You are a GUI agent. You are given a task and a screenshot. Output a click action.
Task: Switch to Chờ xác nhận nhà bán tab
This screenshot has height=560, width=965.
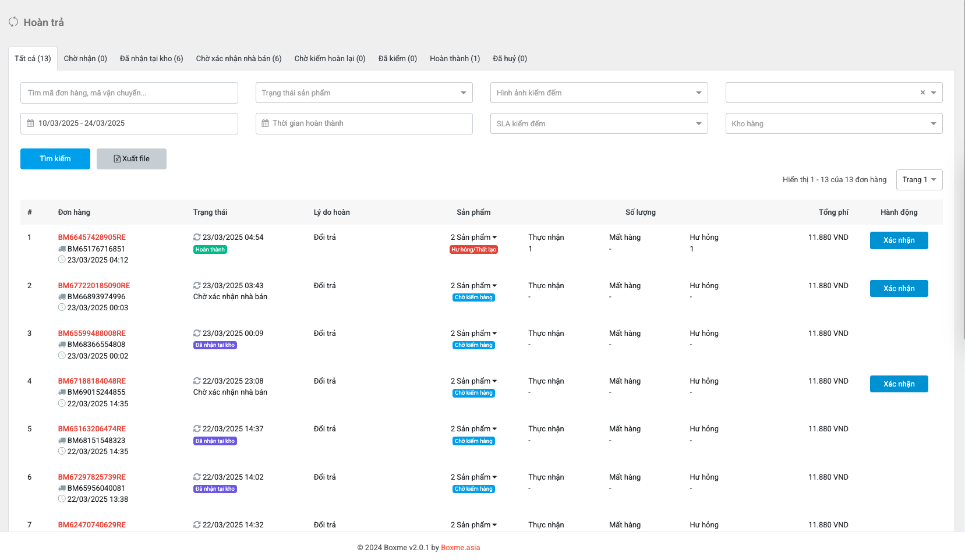click(x=239, y=59)
